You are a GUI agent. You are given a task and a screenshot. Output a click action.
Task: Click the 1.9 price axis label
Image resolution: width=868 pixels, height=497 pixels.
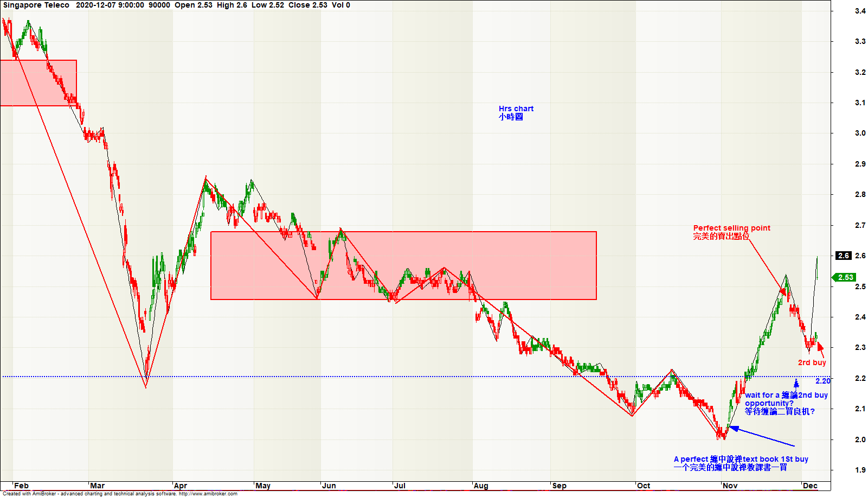pos(860,470)
